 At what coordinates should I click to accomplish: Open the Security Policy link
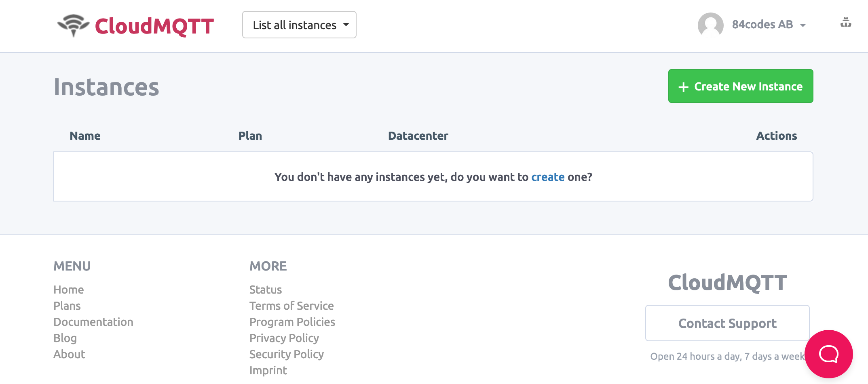[x=287, y=354]
